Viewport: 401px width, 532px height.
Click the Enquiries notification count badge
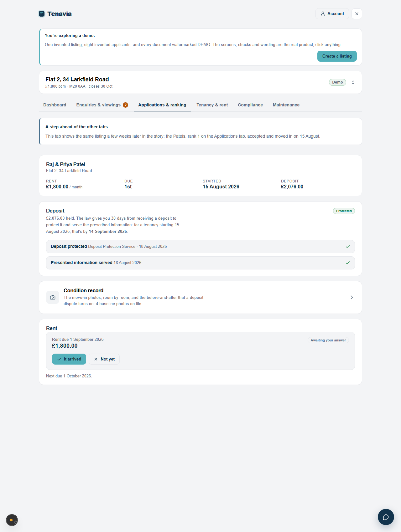pyautogui.click(x=125, y=105)
